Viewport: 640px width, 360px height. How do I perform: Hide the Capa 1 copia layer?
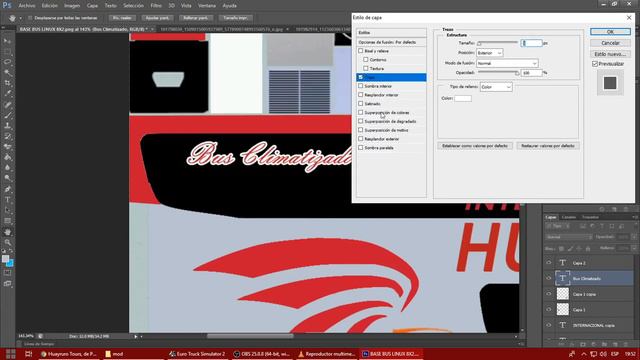point(549,294)
